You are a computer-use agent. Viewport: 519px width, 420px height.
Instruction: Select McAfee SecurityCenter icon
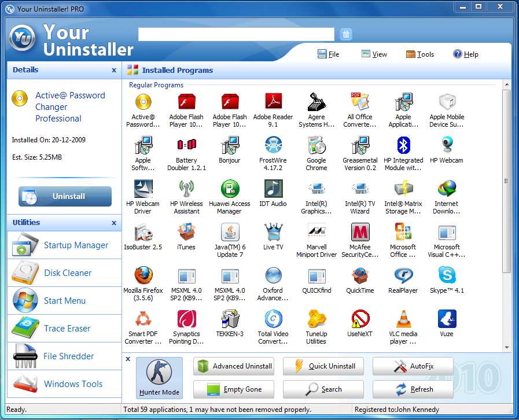coord(360,231)
